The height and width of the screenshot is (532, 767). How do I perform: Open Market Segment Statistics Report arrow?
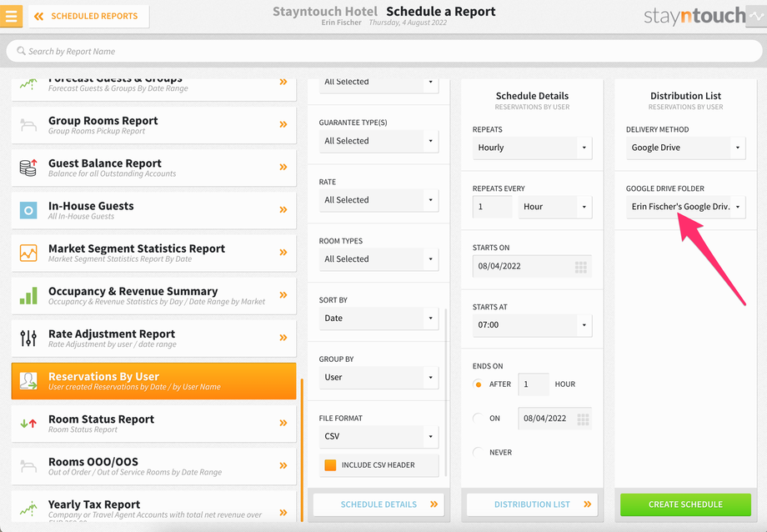(x=283, y=252)
